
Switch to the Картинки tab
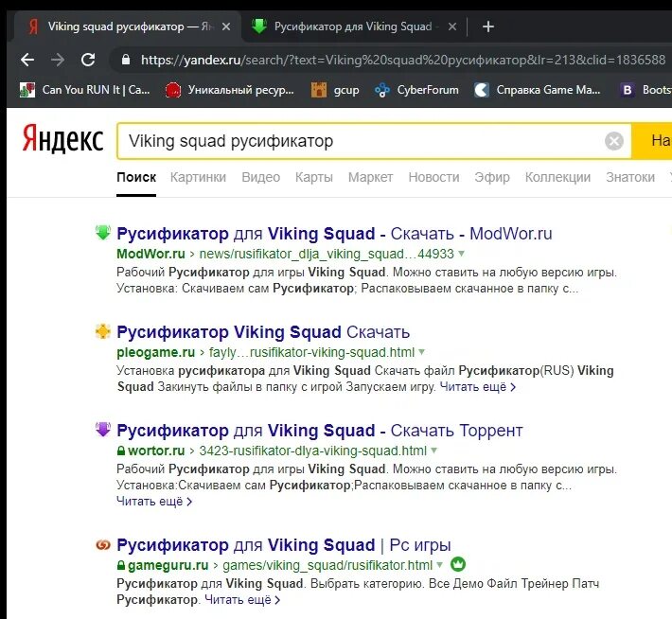pos(198,177)
